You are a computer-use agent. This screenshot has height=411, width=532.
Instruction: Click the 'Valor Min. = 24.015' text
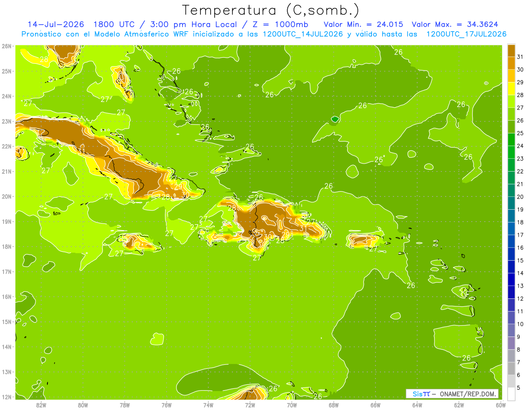(364, 24)
